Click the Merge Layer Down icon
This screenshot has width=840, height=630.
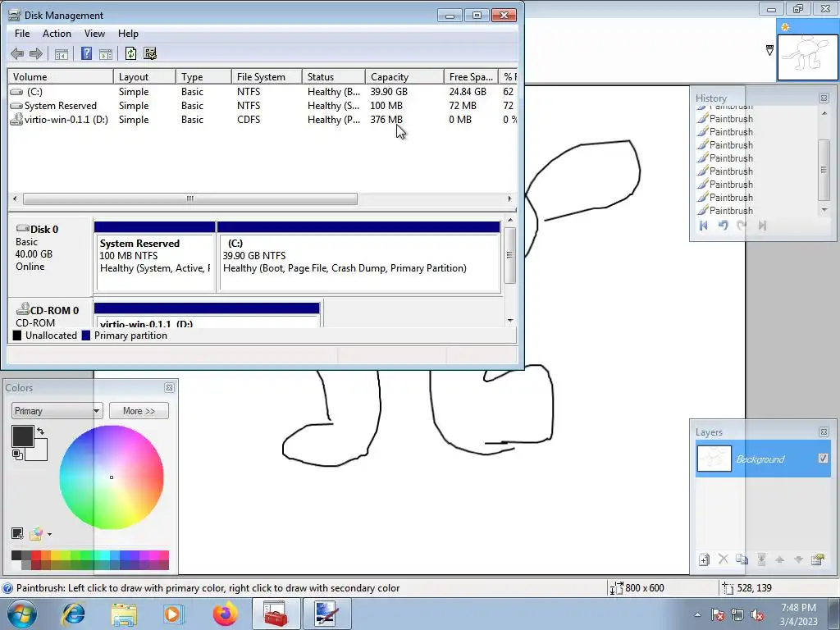point(761,559)
